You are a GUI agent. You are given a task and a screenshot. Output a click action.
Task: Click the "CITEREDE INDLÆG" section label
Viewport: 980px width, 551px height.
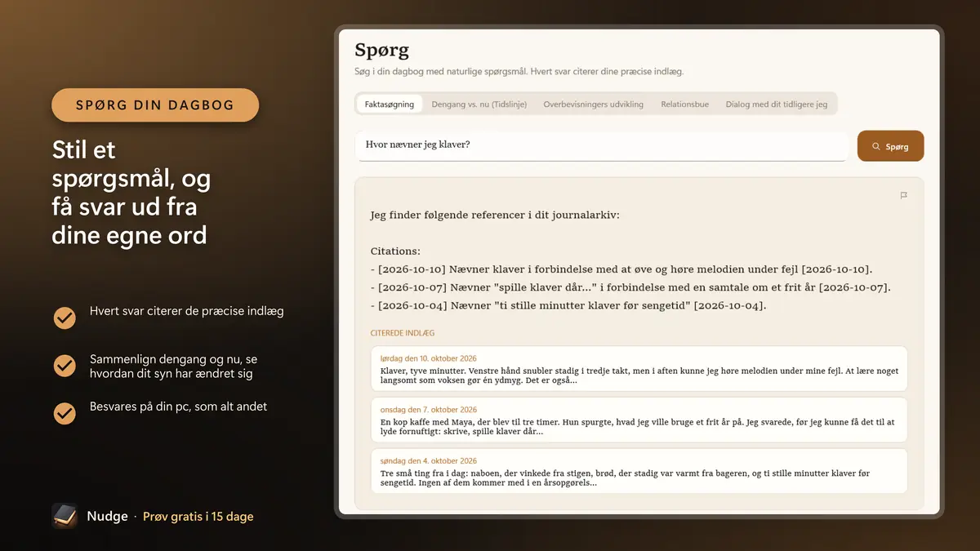(x=402, y=333)
